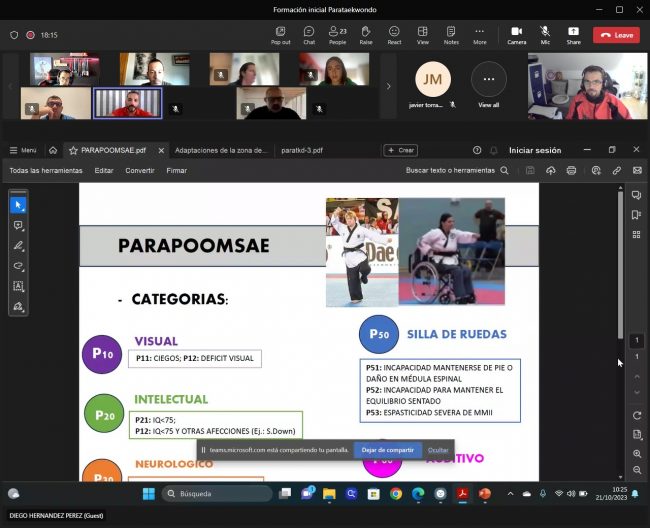Click the zoom in magnifier in right sidebar
The image size is (650, 528).
coord(637,453)
